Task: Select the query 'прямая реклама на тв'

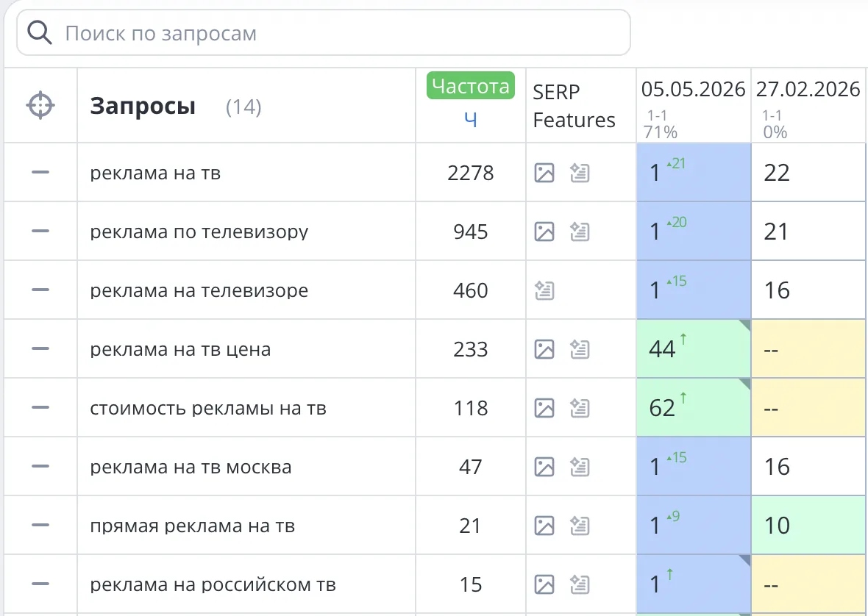Action: (x=193, y=526)
